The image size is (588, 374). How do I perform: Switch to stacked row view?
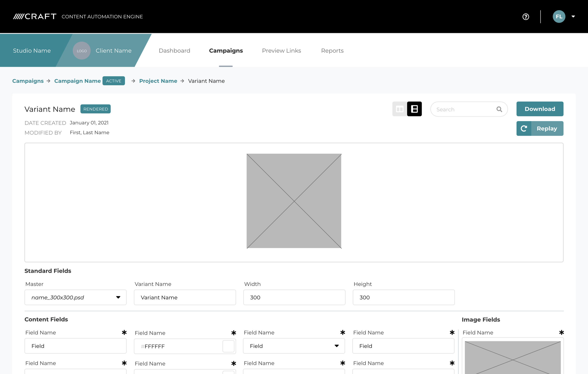414,109
